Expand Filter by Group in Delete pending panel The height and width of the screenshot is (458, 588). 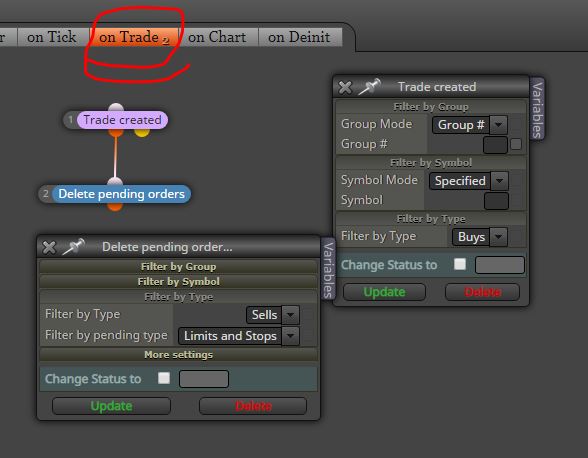coord(178,267)
